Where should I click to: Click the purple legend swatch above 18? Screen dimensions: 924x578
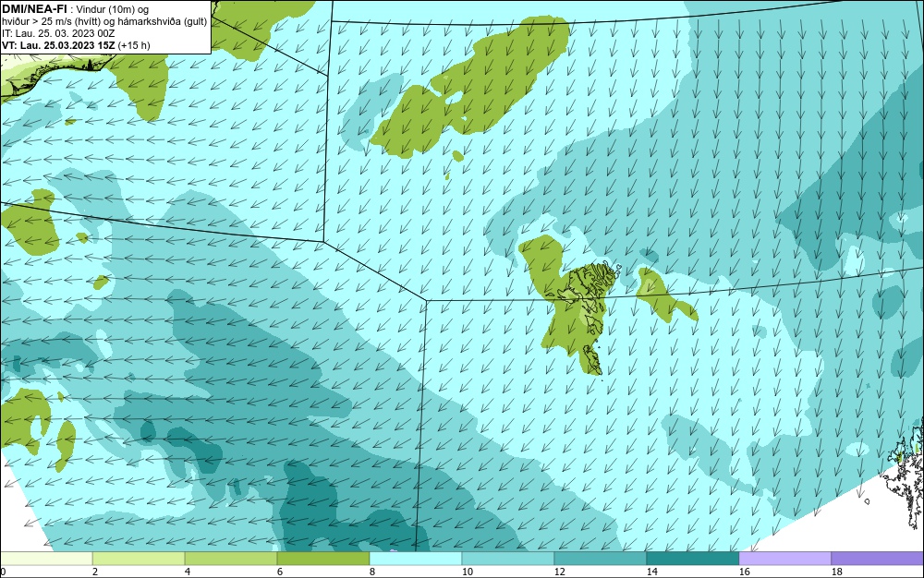(878, 559)
